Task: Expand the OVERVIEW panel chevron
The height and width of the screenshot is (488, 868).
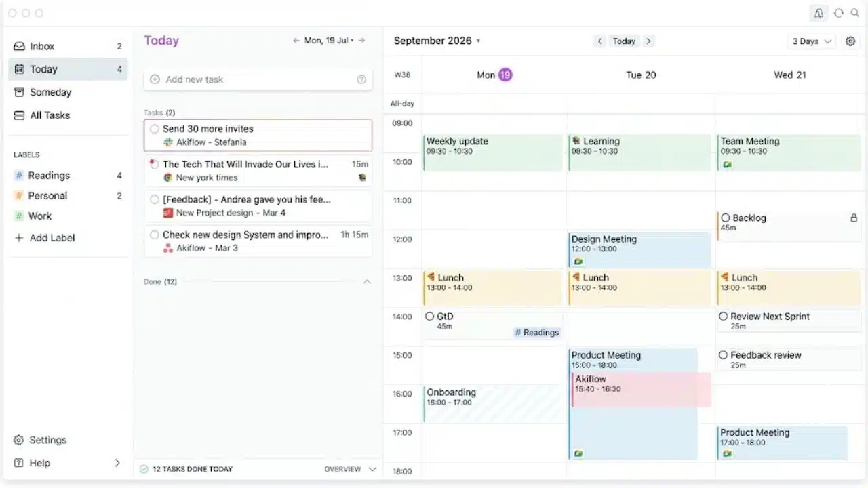Action: pyautogui.click(x=372, y=469)
